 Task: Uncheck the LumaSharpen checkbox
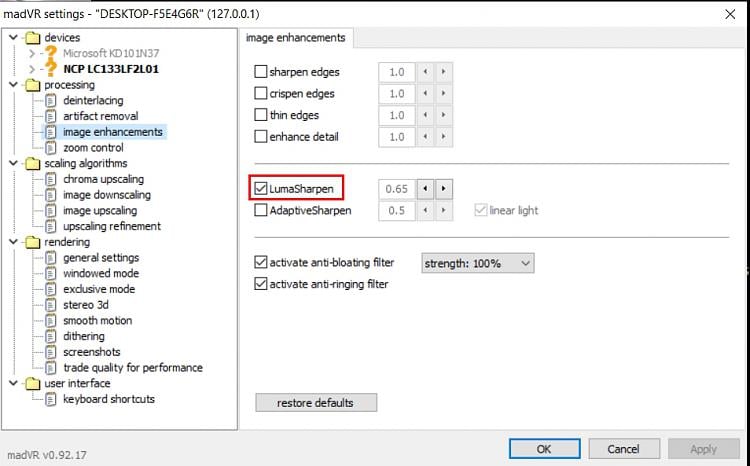pyautogui.click(x=261, y=189)
